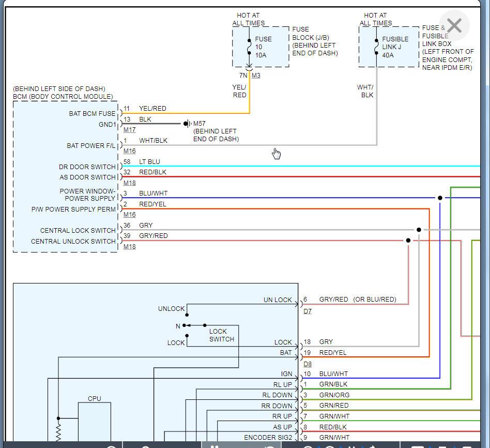Click the WHT/BLK label below the fusible link

365,91
